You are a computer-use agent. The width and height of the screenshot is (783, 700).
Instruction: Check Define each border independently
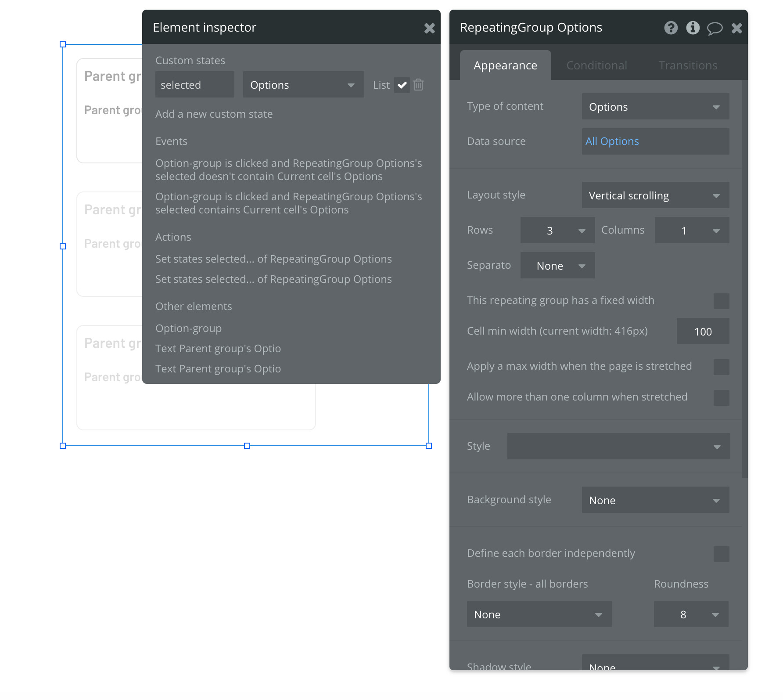[x=721, y=554]
